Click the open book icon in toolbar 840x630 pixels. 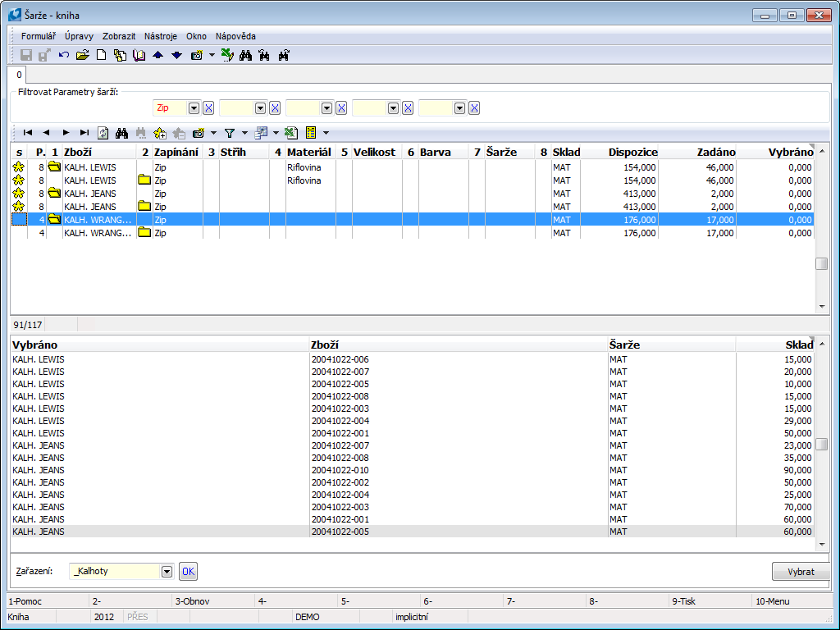(x=139, y=55)
